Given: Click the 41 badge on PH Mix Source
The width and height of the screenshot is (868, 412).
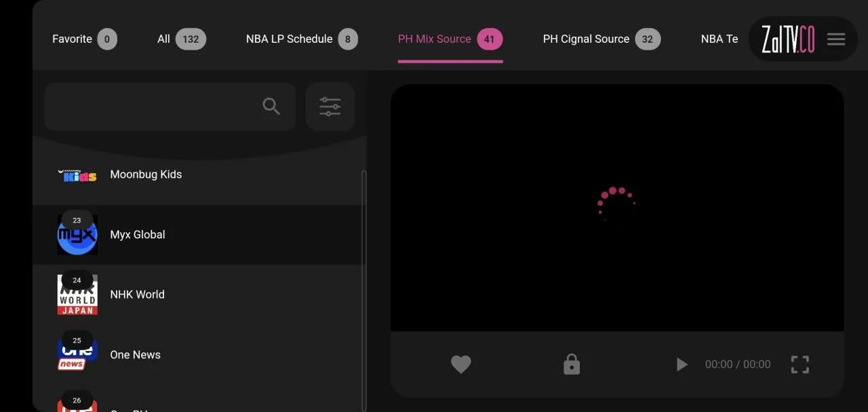Looking at the screenshot, I should pyautogui.click(x=490, y=39).
